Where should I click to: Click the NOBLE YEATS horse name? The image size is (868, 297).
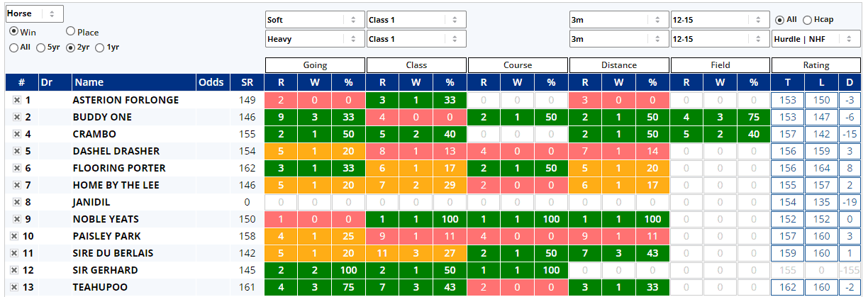[106, 220]
